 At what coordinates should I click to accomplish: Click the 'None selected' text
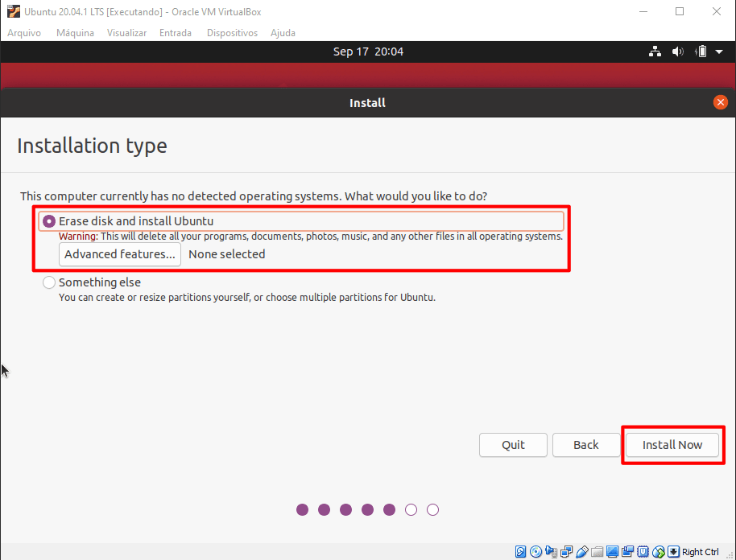[227, 254]
